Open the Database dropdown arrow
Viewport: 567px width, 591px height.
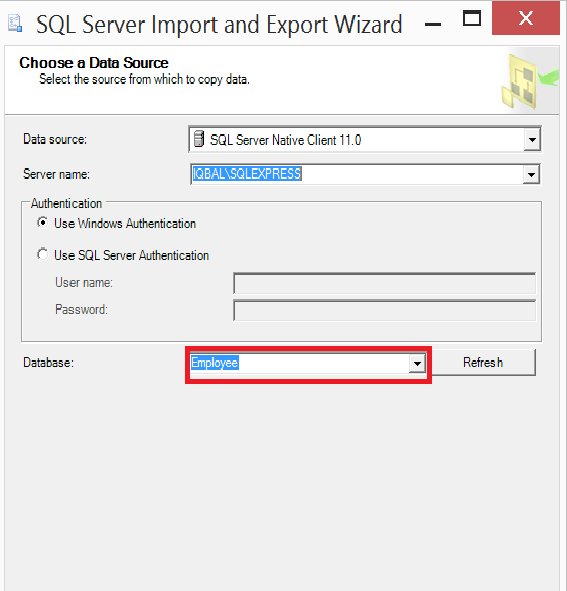click(417, 363)
